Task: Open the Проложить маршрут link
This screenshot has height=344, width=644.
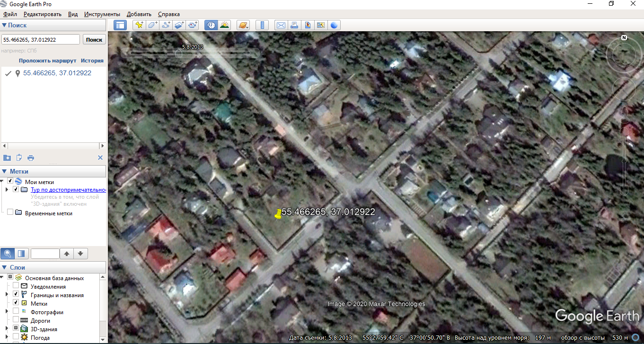Action: tap(47, 61)
